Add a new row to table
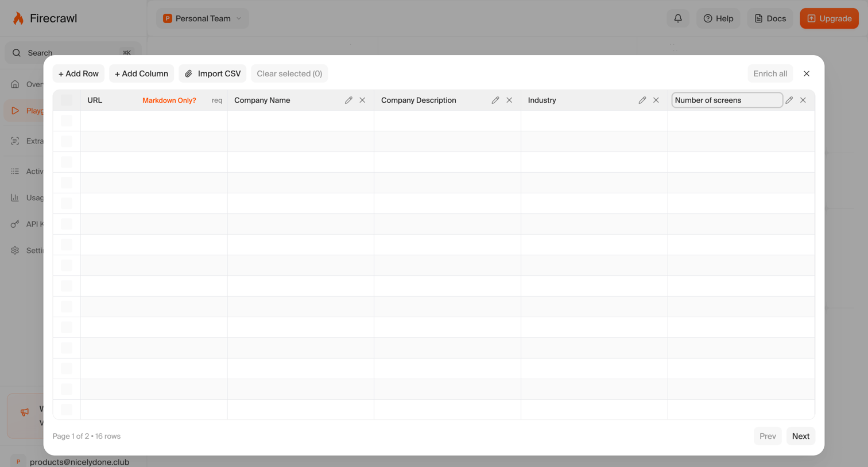 [79, 73]
